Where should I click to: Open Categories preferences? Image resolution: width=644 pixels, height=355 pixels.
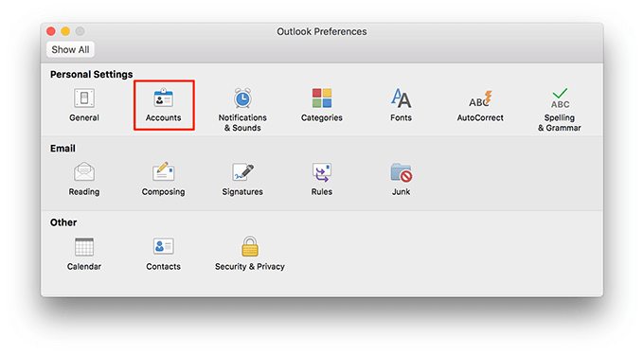(x=322, y=105)
